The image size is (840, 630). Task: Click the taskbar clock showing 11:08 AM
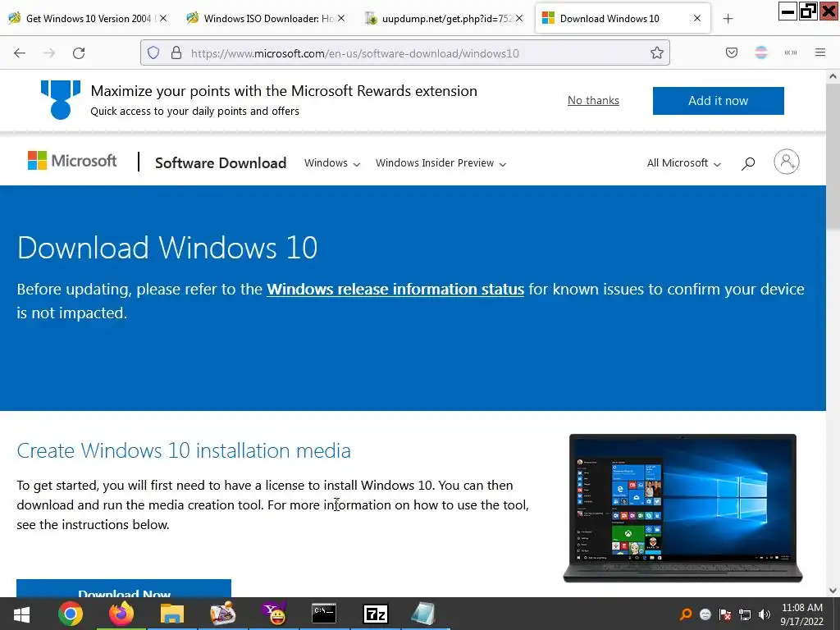pos(802,614)
